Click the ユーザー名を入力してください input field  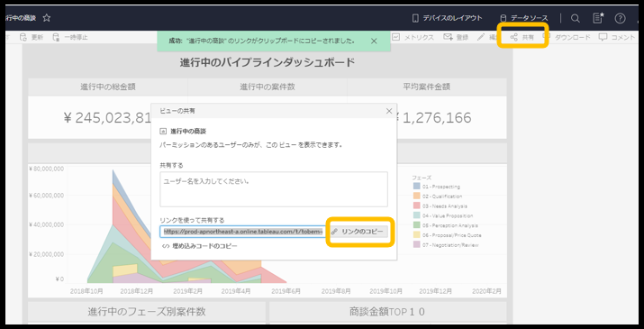point(274,189)
